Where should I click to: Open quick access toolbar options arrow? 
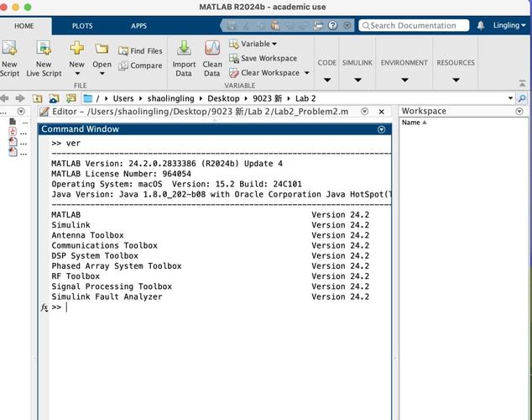pos(347,25)
